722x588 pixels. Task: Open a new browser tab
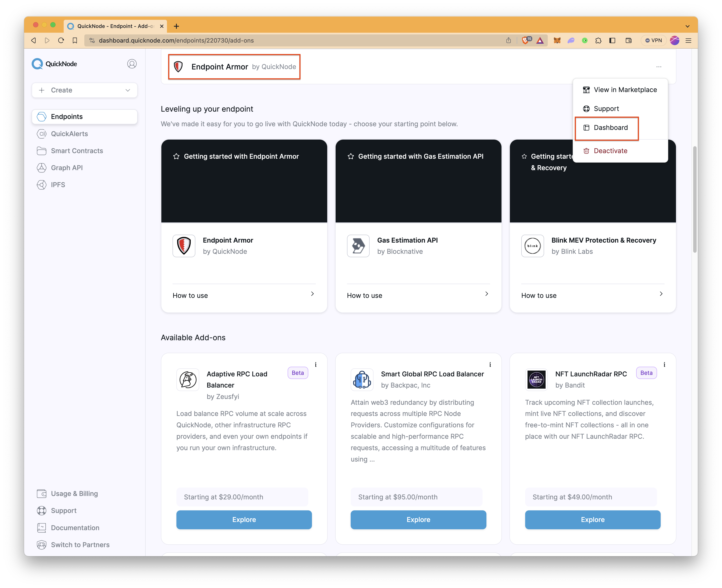point(176,26)
